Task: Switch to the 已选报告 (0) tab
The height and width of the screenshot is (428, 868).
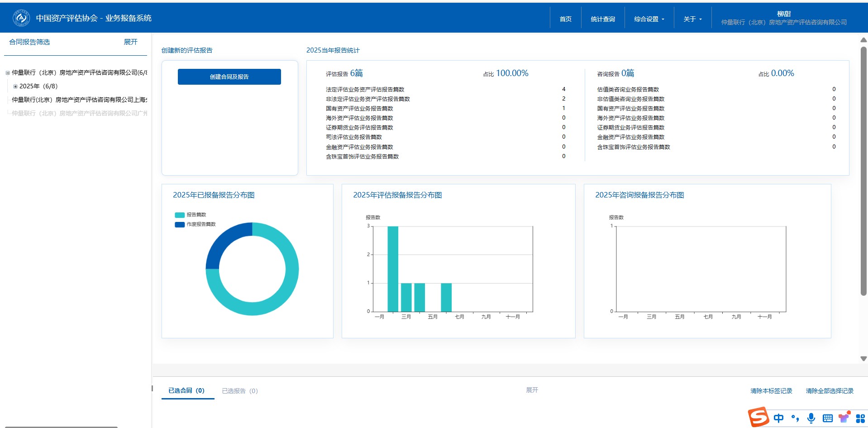Action: click(x=239, y=391)
